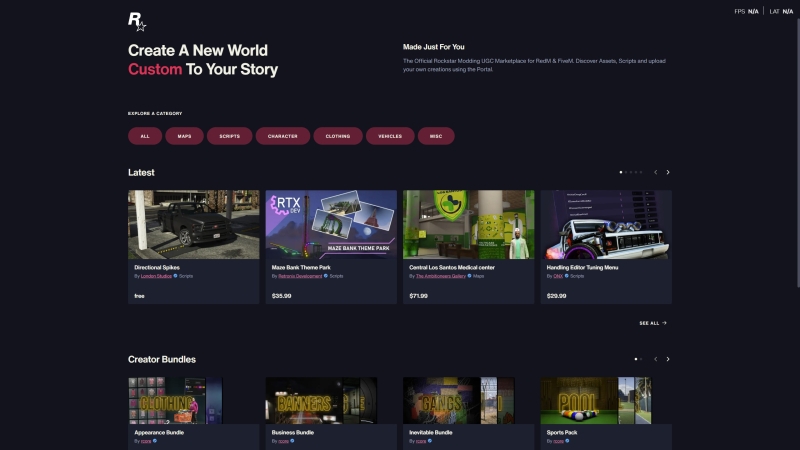Filter by the Scripts category

click(229, 136)
